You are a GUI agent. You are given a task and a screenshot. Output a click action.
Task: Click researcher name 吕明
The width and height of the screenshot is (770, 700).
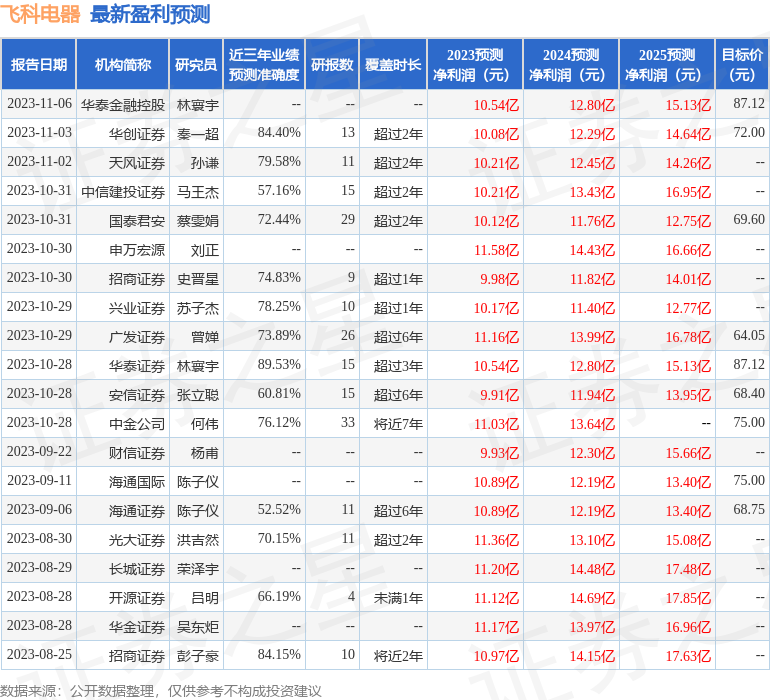(x=205, y=597)
